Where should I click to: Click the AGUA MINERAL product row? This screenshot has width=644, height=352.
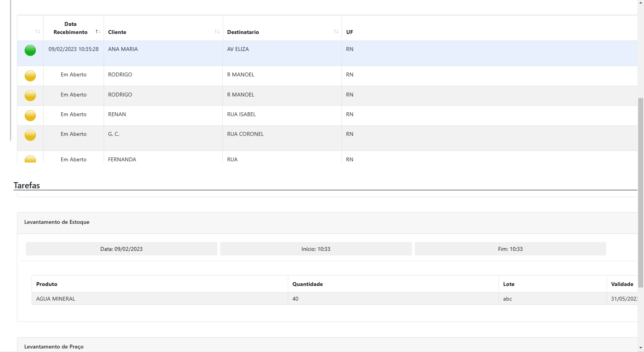[x=55, y=299]
